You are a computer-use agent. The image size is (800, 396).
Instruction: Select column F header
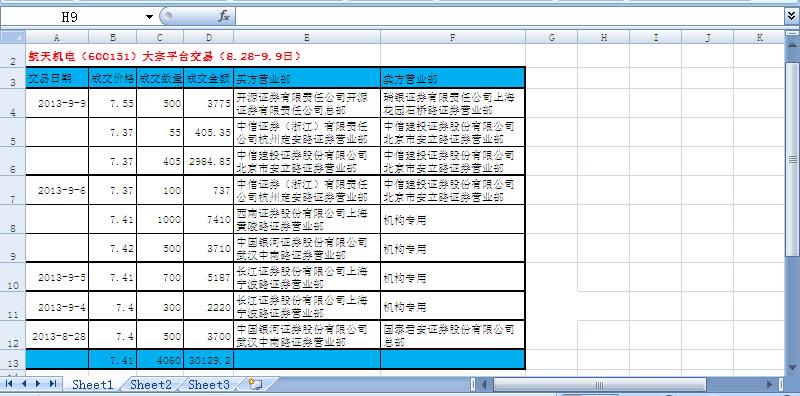point(453,37)
